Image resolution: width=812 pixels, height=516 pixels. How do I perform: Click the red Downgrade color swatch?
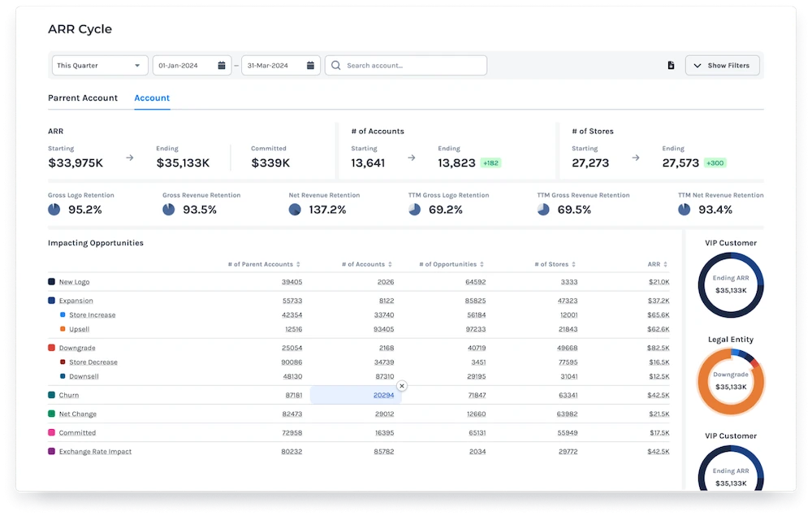(x=52, y=348)
